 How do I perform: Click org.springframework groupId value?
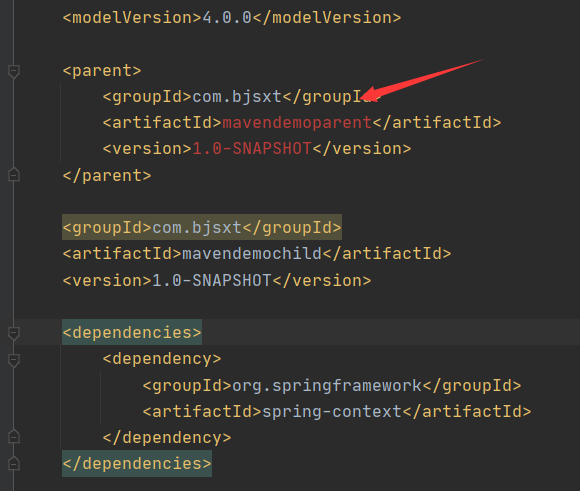pos(327,386)
